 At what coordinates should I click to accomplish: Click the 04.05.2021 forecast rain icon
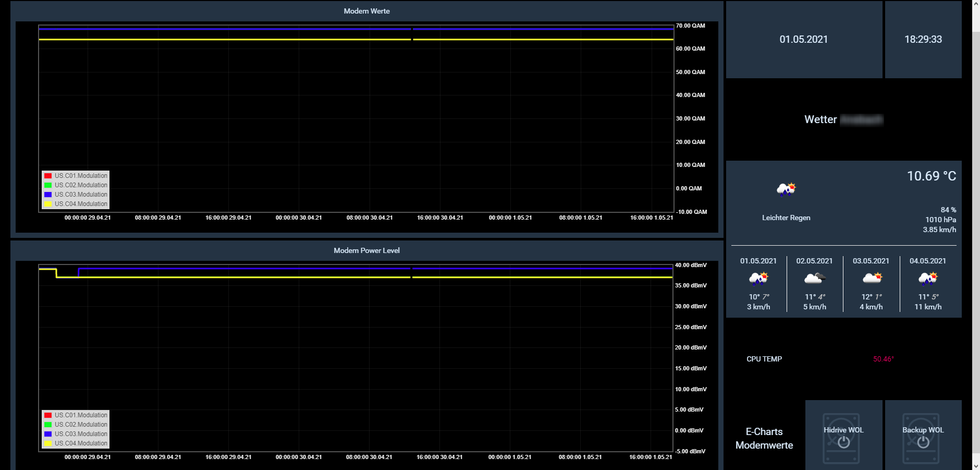point(928,279)
